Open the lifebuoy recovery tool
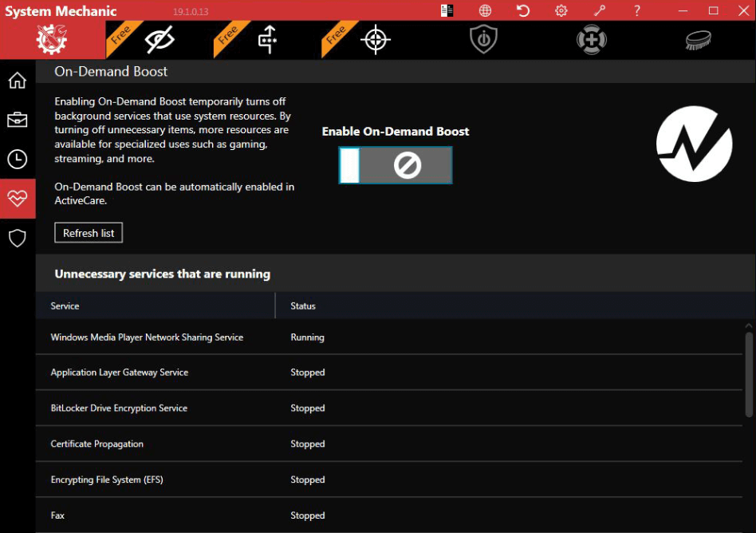This screenshot has width=756, height=533. point(591,40)
